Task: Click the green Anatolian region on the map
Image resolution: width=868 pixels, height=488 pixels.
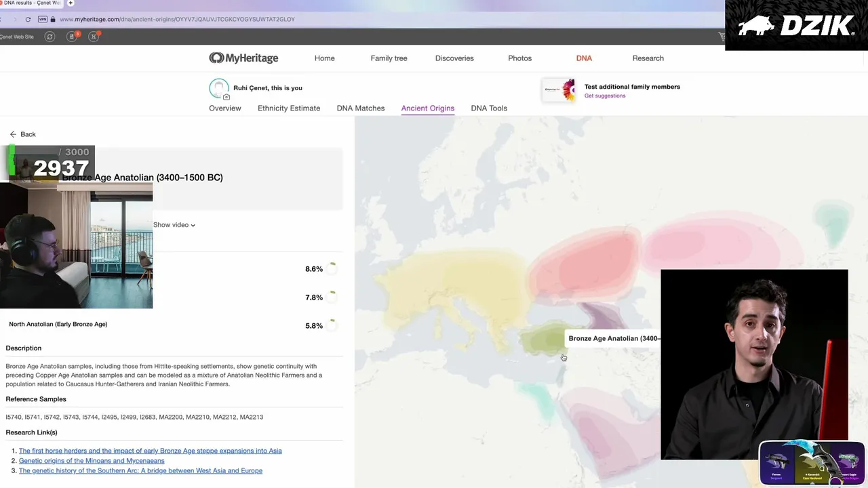Action: pos(542,339)
